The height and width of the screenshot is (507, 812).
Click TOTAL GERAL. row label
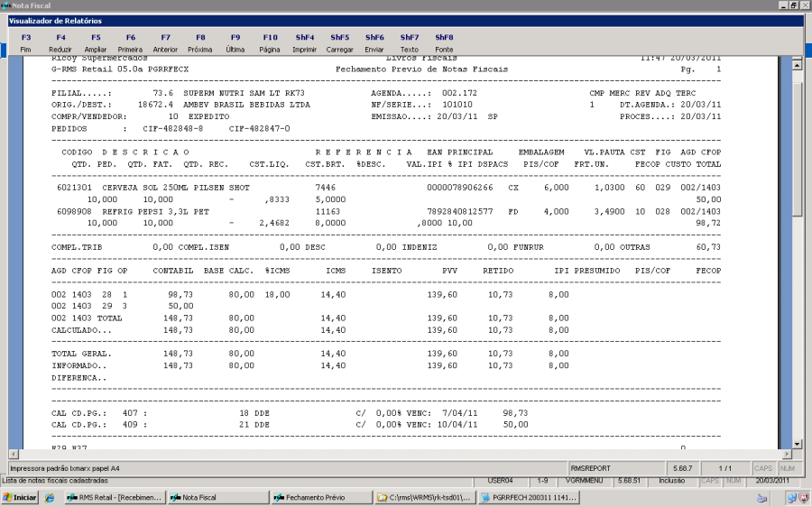point(81,354)
